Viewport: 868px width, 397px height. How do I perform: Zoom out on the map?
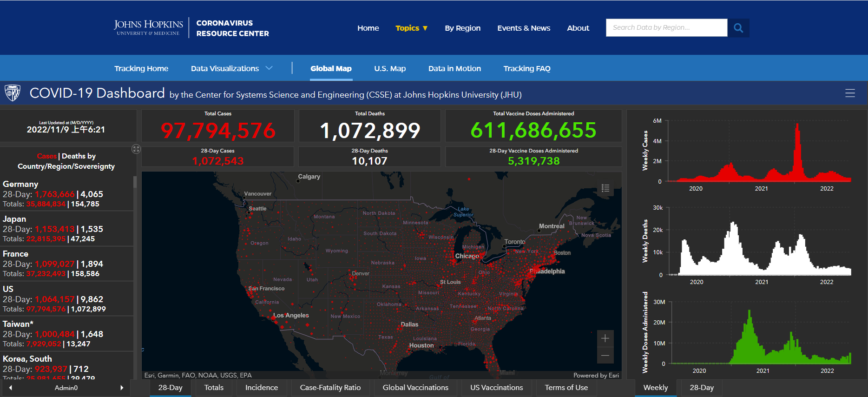[x=605, y=356]
